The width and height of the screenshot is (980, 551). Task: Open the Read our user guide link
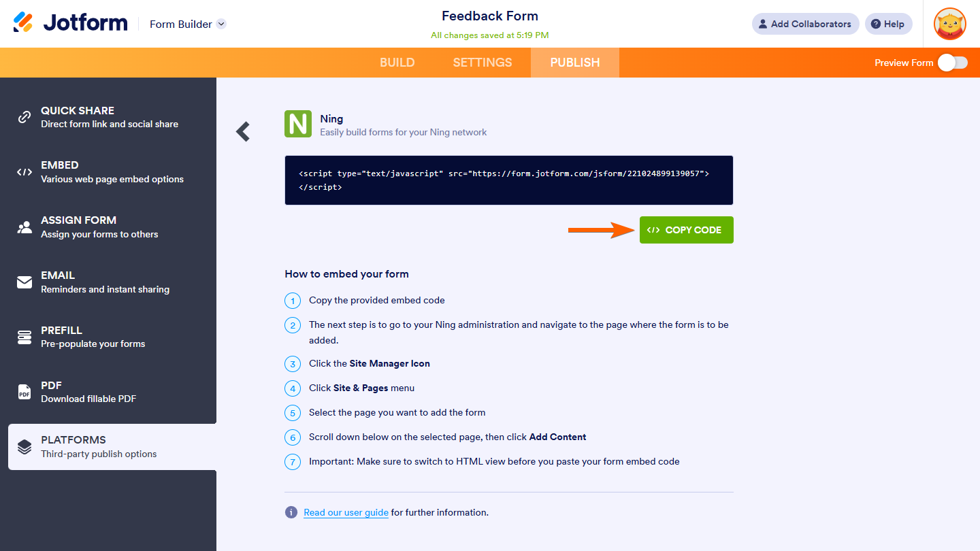346,512
